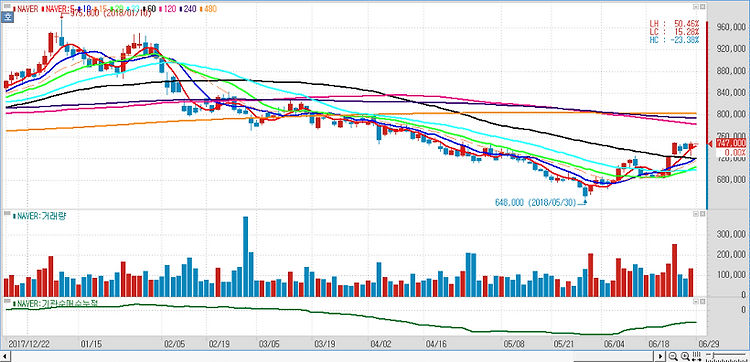
Task: Click the 06/29 date axis label
Action: [710, 344]
